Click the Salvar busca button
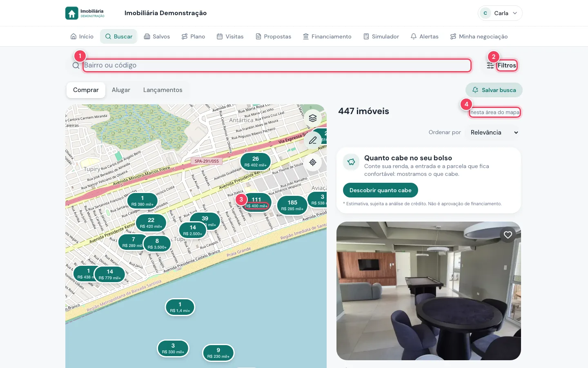This screenshot has width=588, height=368. 494,90
